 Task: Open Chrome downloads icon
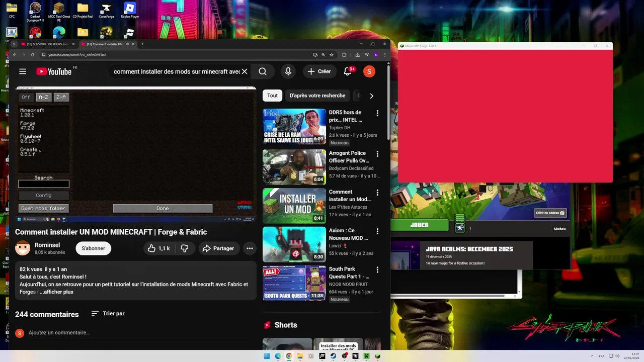[358, 55]
